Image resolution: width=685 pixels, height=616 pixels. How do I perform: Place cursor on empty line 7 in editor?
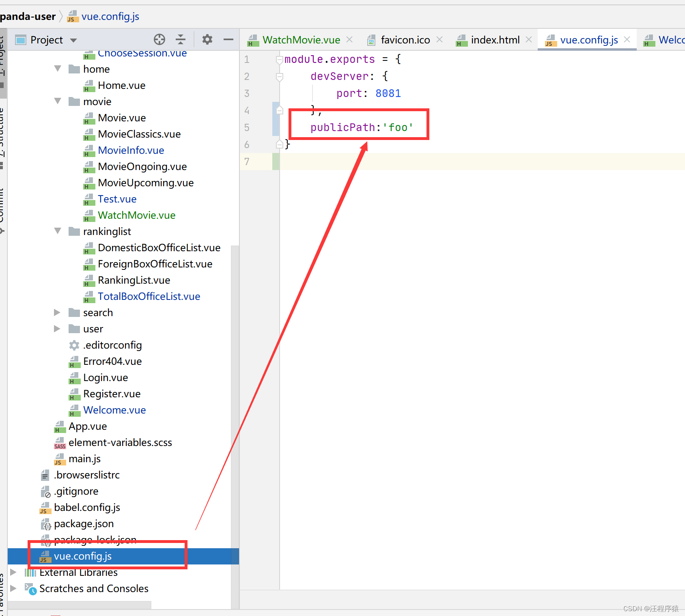[x=482, y=162]
